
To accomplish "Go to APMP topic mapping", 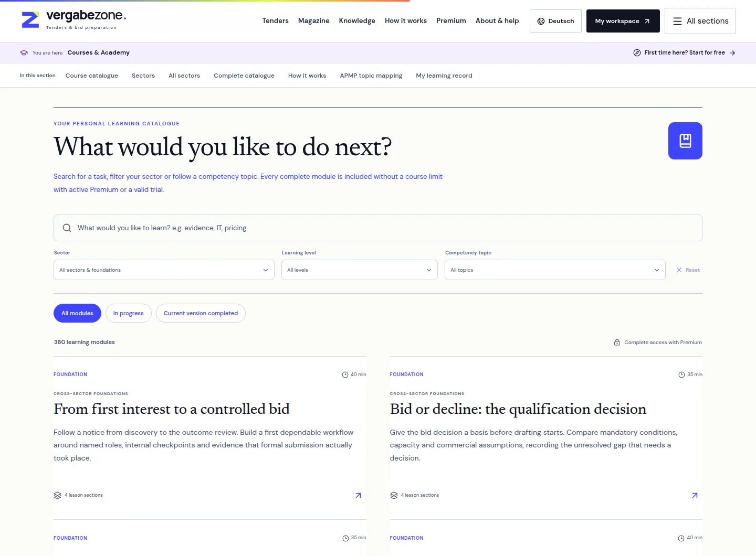I will click(x=371, y=76).
